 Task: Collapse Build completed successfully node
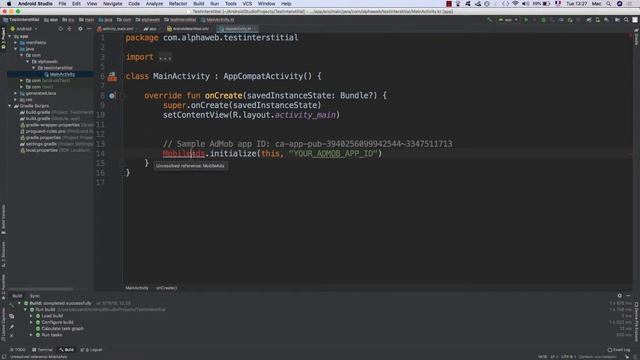pos(19,303)
